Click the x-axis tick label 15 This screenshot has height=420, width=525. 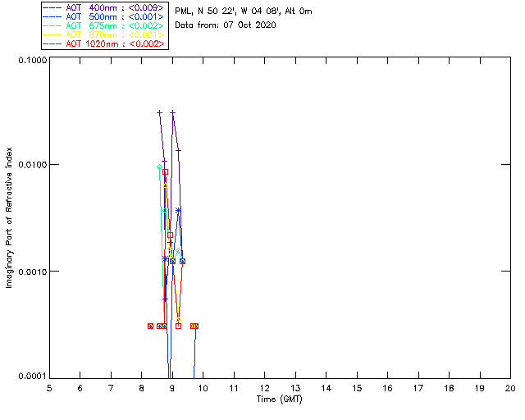click(357, 388)
